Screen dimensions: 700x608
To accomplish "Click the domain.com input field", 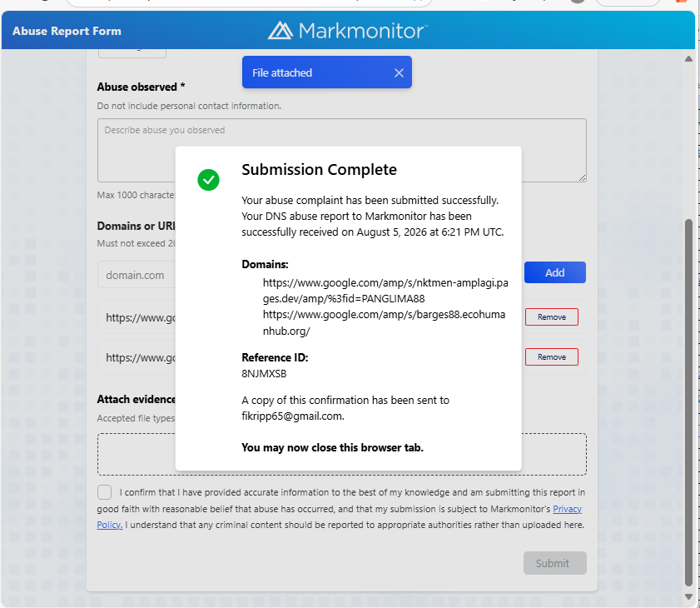I will [137, 275].
